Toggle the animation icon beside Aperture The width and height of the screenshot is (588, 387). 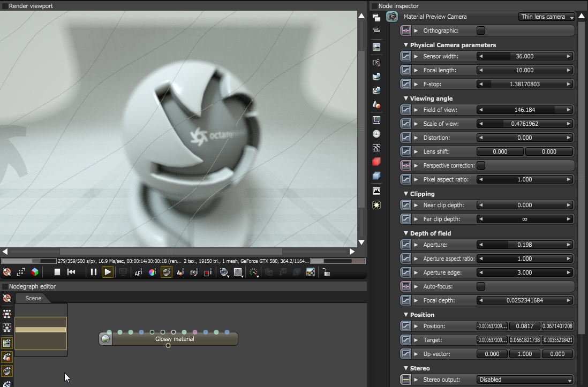pos(406,245)
